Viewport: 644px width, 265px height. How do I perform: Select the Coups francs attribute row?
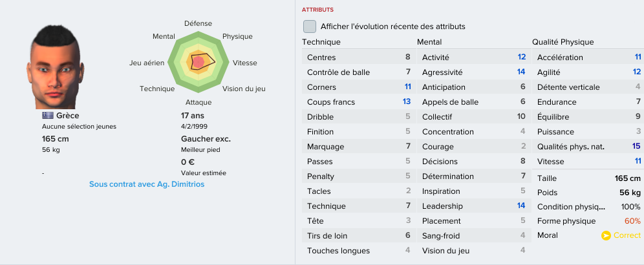359,102
